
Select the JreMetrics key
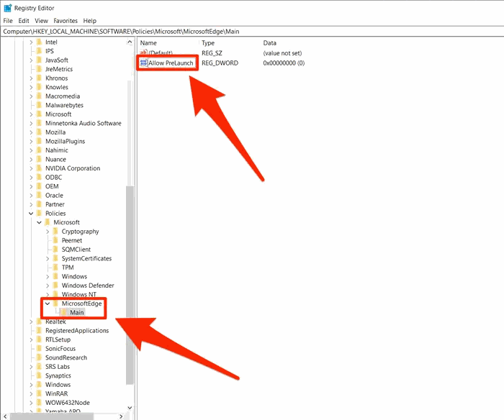pyautogui.click(x=59, y=69)
